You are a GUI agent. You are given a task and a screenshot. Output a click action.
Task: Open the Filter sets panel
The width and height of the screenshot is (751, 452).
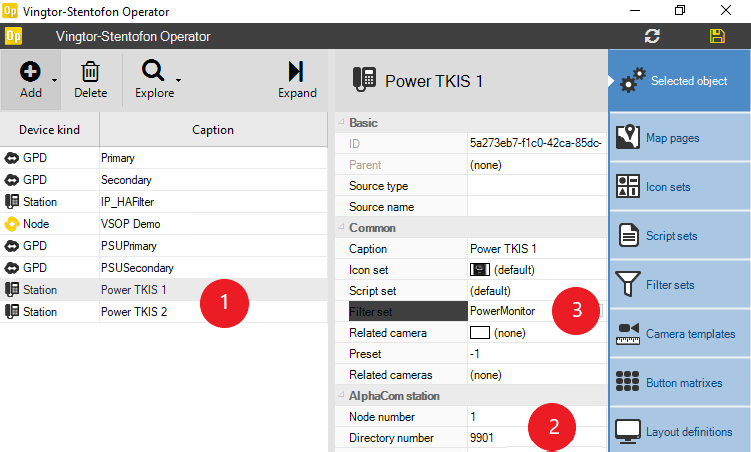pyautogui.click(x=679, y=285)
